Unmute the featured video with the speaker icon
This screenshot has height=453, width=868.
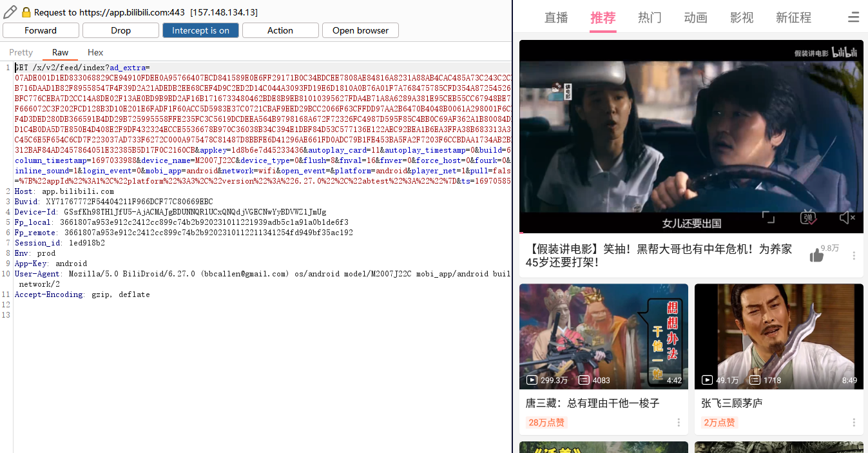pyautogui.click(x=847, y=218)
